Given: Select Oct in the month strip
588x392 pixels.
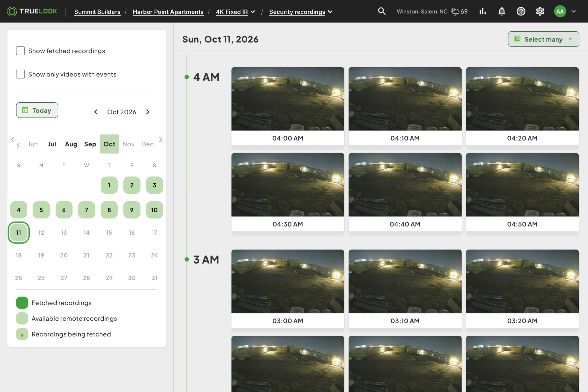Looking at the screenshot, I should (109, 144).
